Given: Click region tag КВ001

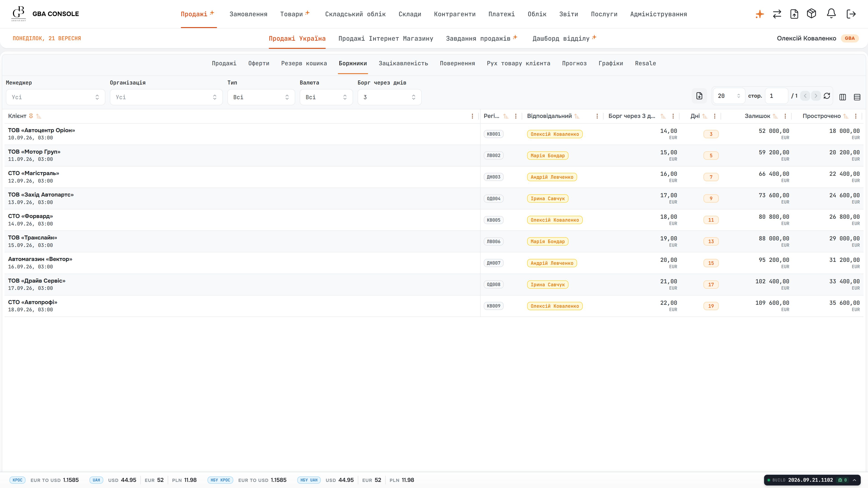Looking at the screenshot, I should [x=494, y=134].
